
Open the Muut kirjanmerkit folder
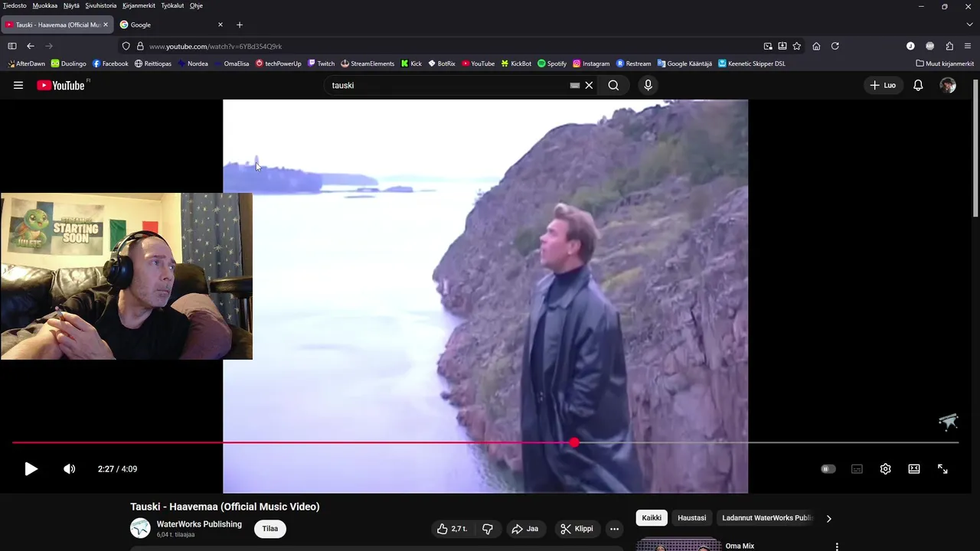(945, 64)
